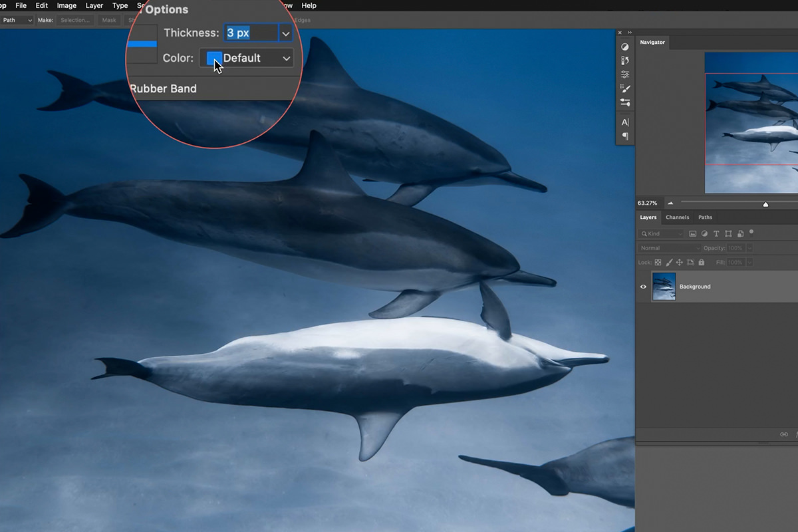Lock transparent pixels on the layer

(x=658, y=262)
